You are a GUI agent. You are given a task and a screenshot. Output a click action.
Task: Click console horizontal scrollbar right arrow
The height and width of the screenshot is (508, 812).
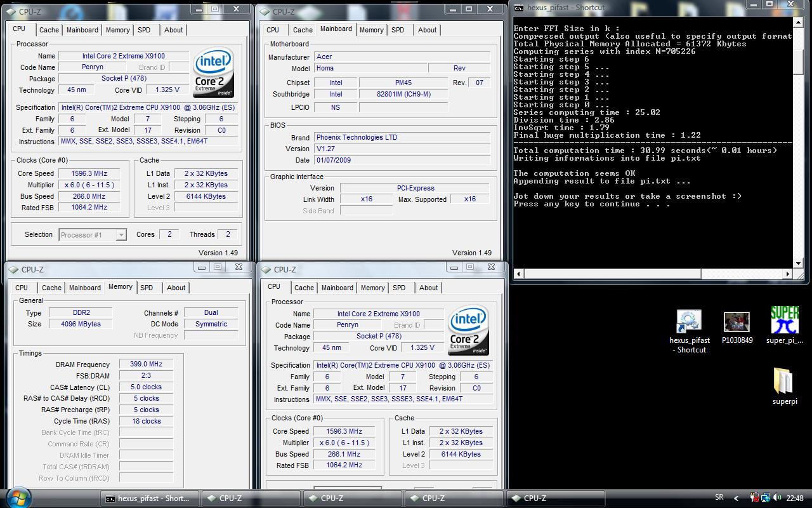[x=789, y=274]
